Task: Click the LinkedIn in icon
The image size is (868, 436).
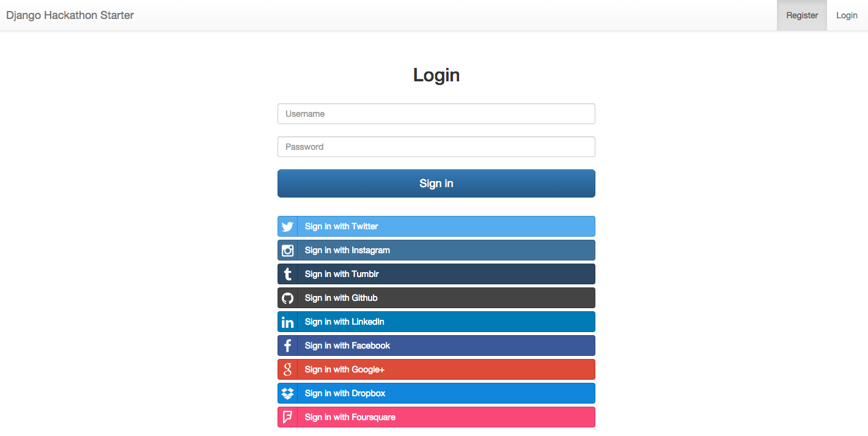Action: tap(287, 322)
